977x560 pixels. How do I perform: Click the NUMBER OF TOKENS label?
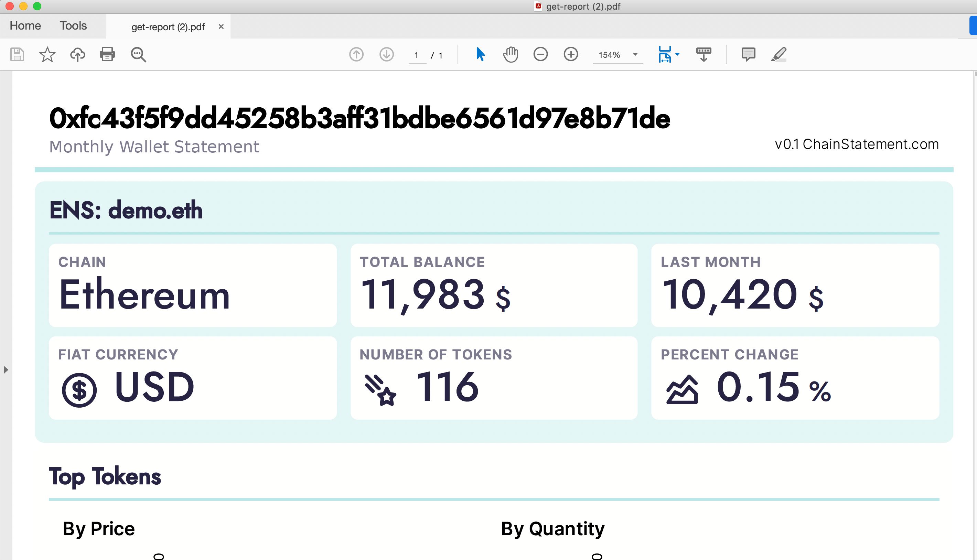coord(436,355)
